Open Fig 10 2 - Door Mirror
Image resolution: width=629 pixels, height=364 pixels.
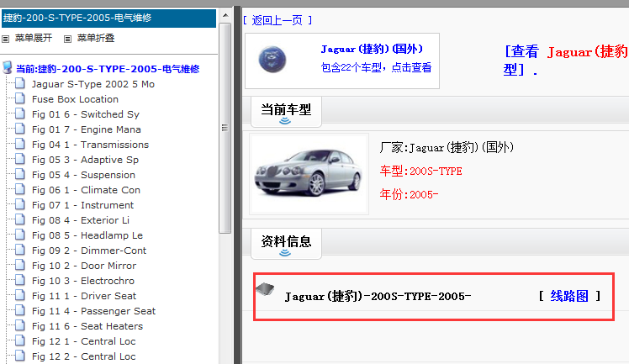point(84,266)
